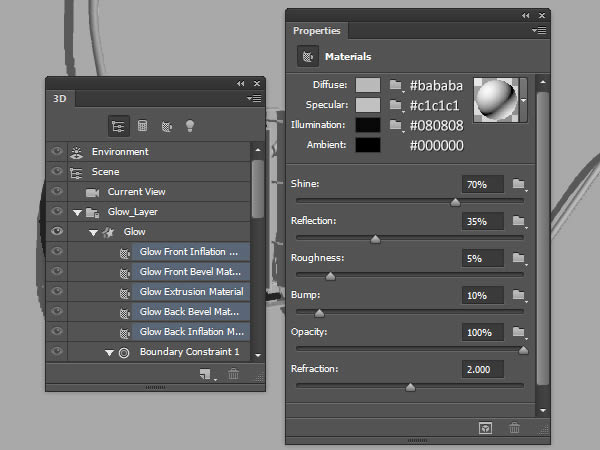The image size is (600, 450).
Task: Click the Diffuse color swatch
Action: [x=368, y=85]
